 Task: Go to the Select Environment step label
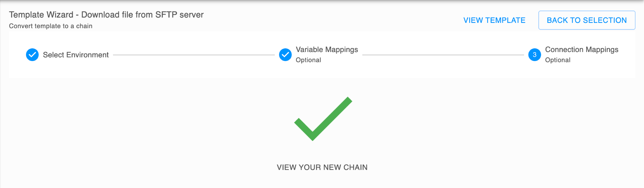pyautogui.click(x=76, y=55)
